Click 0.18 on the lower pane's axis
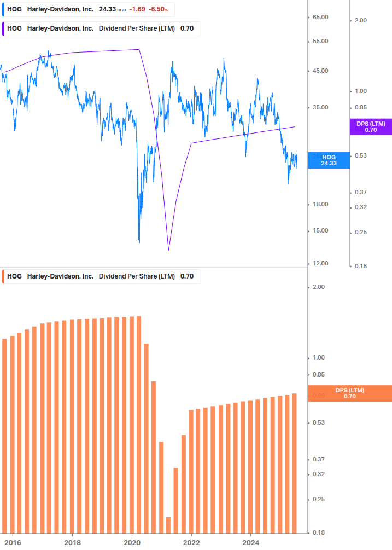This screenshot has height=550, width=392. tap(319, 533)
